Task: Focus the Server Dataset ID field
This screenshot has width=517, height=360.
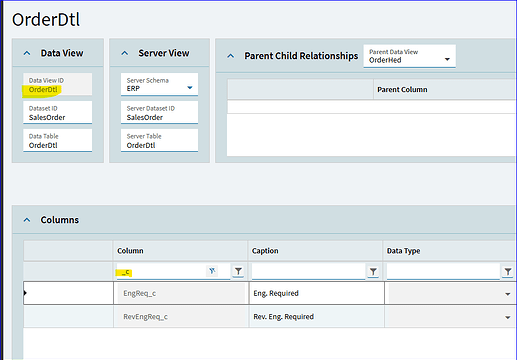Action: tap(159, 113)
